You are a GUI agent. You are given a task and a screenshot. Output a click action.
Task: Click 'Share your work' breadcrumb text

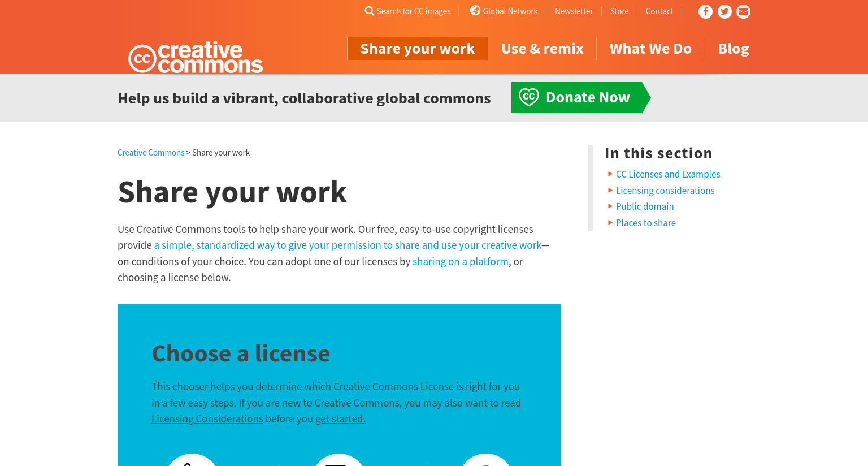221,153
